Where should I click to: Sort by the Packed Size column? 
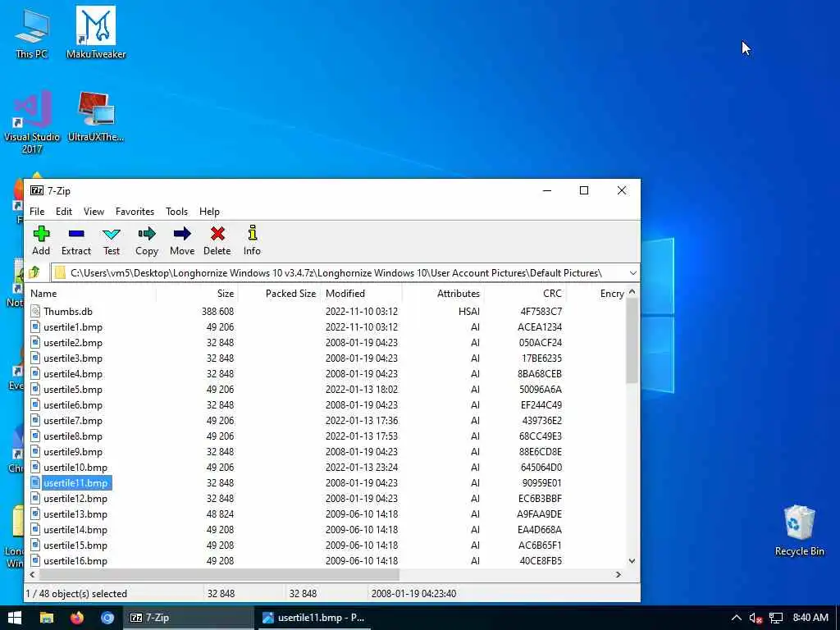coord(279,294)
